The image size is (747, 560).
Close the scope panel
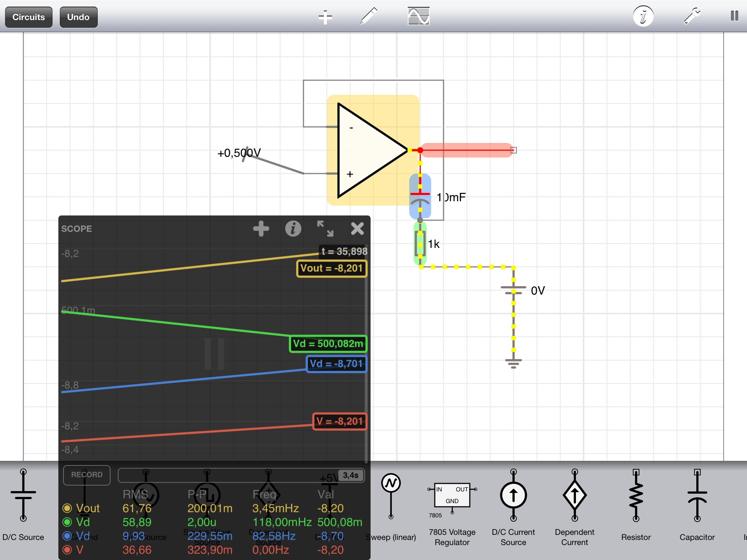[x=357, y=229]
